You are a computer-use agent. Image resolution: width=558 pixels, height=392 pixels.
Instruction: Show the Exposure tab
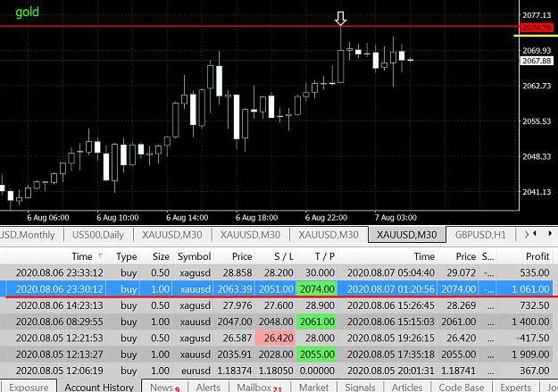[29, 387]
